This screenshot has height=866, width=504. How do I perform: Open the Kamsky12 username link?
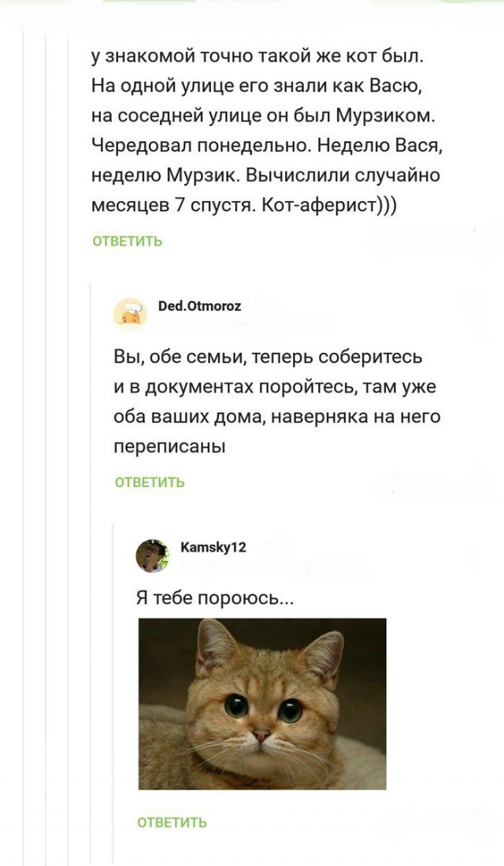point(213,547)
